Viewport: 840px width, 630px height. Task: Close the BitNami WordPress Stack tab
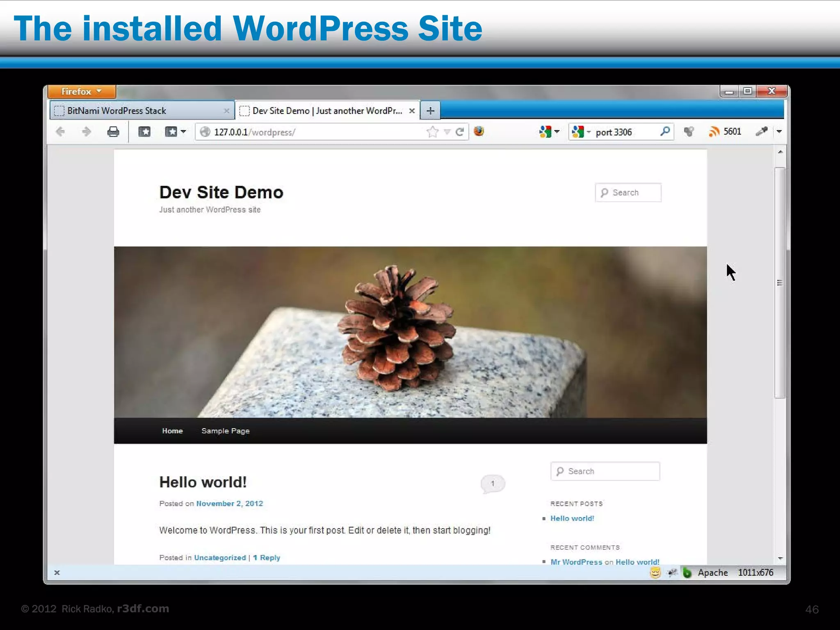coord(226,111)
